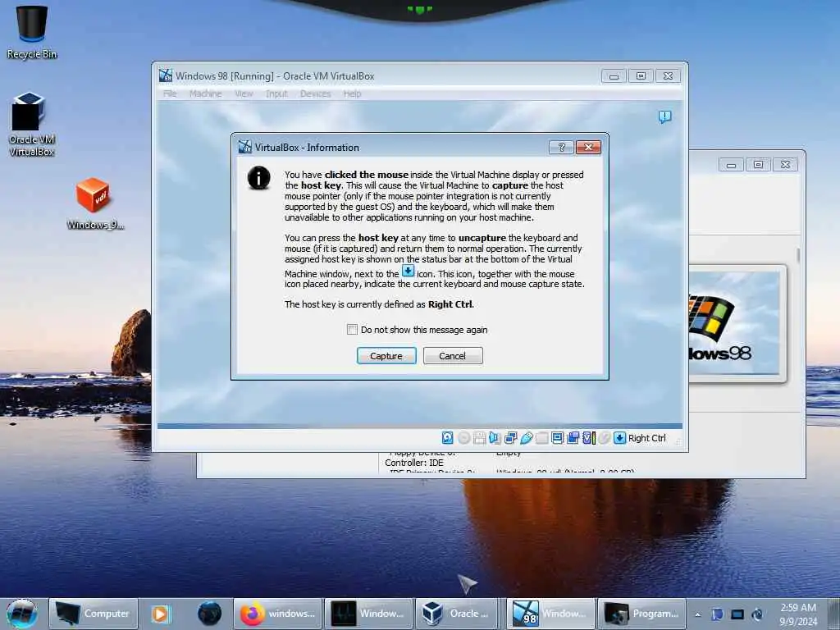The height and width of the screenshot is (630, 840).
Task: Click the taskbar clock showing 2:59 AM
Action: (x=798, y=614)
